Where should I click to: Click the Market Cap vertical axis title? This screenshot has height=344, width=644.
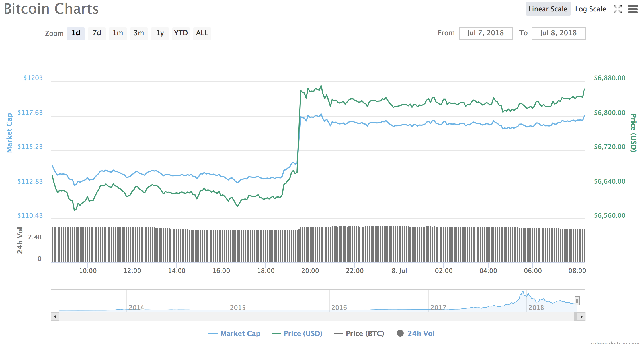[x=9, y=133]
